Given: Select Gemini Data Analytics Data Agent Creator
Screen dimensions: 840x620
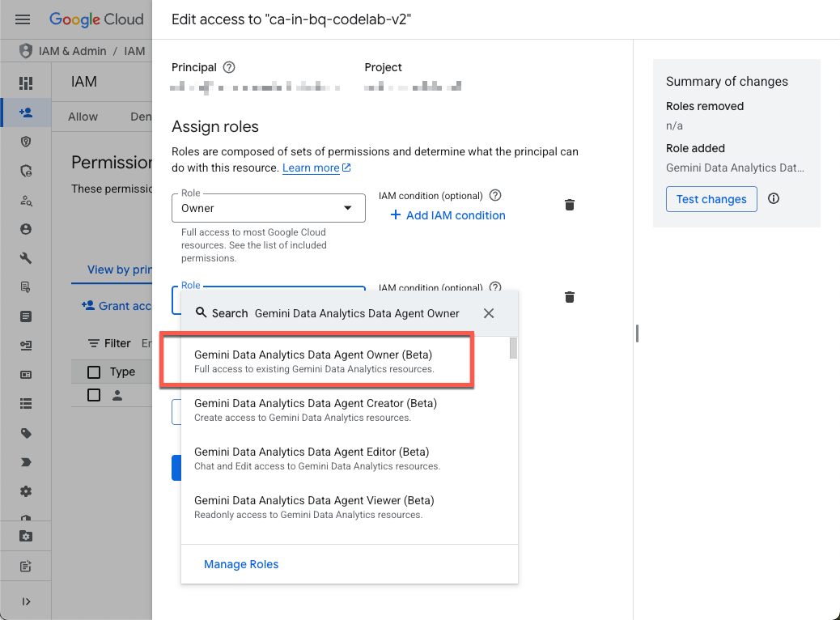Looking at the screenshot, I should click(x=316, y=410).
